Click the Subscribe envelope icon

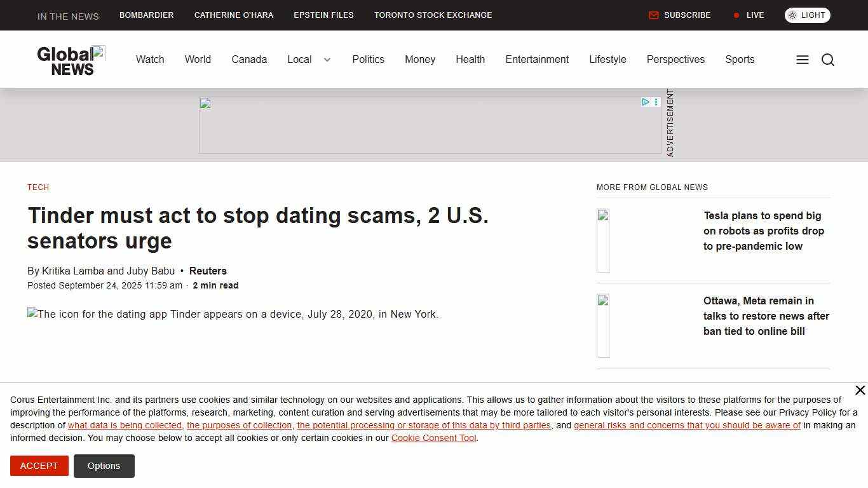click(x=654, y=15)
